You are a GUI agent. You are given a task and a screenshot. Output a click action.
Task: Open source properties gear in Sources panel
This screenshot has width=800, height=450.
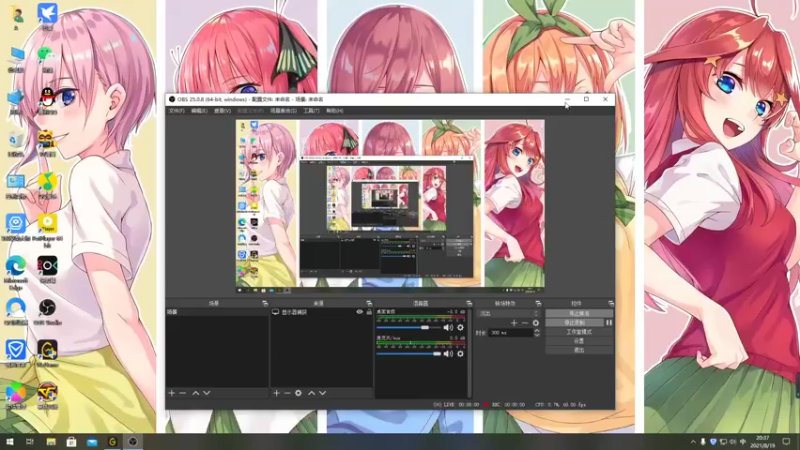pyautogui.click(x=298, y=393)
